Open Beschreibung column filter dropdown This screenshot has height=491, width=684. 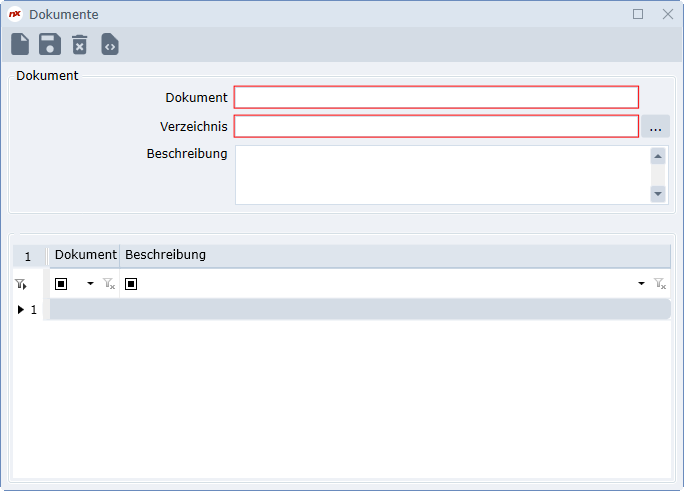pyautogui.click(x=641, y=284)
